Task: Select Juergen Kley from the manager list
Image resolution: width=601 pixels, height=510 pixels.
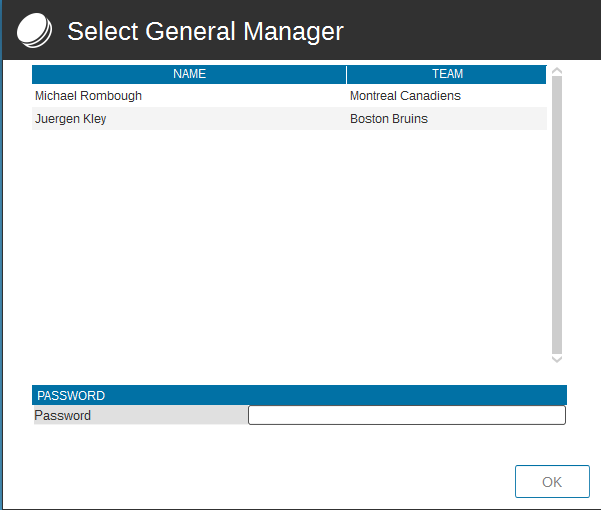Action: click(x=71, y=119)
